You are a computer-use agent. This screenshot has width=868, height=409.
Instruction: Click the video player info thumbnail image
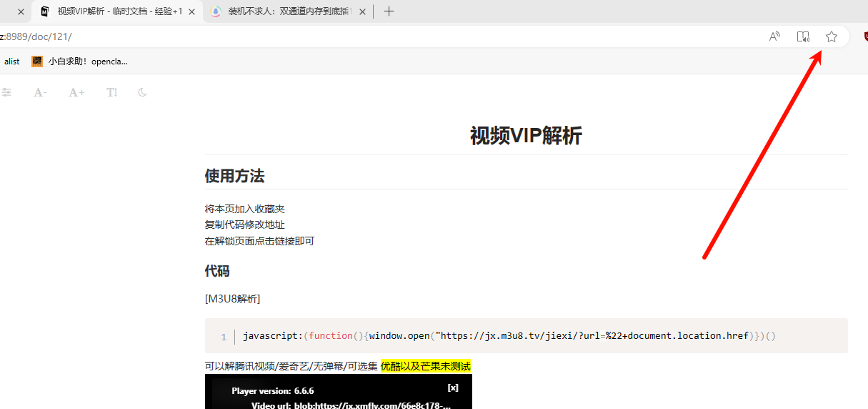tap(338, 395)
